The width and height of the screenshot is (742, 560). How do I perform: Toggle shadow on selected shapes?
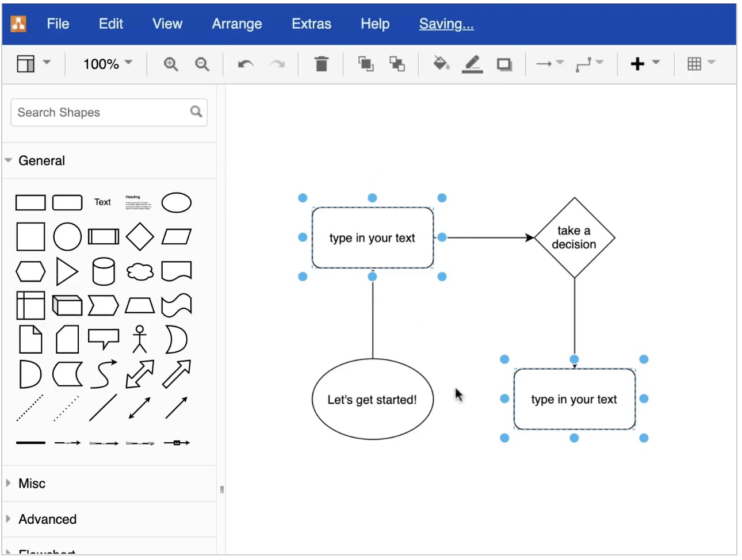(x=504, y=64)
